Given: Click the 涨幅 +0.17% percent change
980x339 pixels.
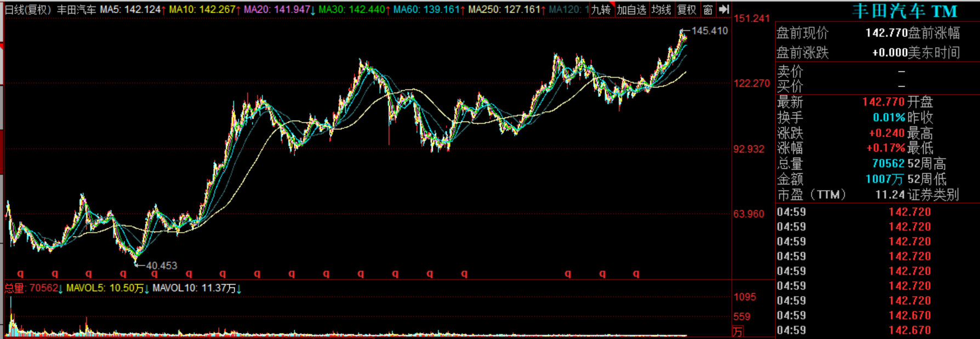Looking at the screenshot, I should click(x=886, y=148).
